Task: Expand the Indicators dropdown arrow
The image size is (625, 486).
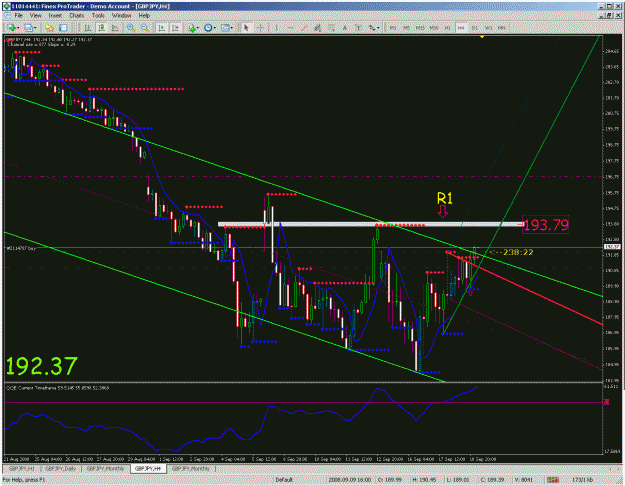Action: point(198,28)
